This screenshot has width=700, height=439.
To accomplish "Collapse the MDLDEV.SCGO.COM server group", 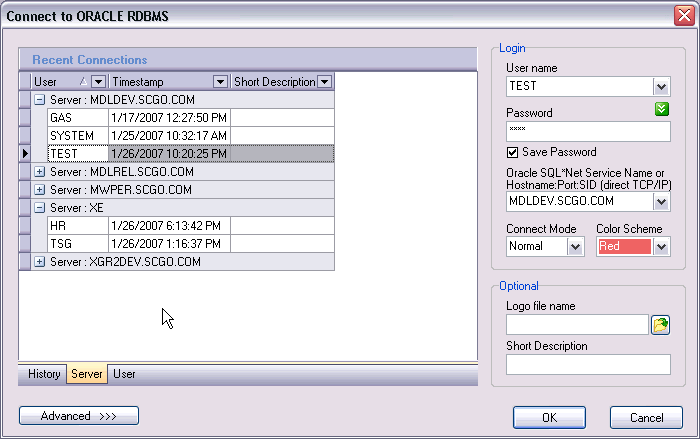I will pos(40,100).
